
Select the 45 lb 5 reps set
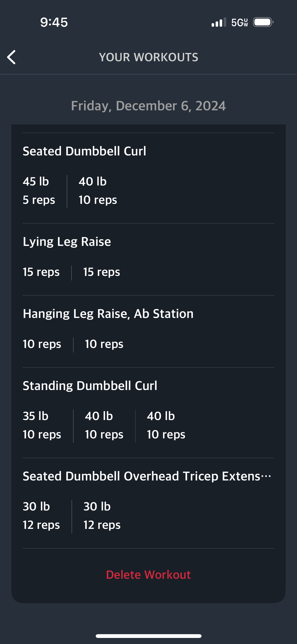pyautogui.click(x=39, y=191)
